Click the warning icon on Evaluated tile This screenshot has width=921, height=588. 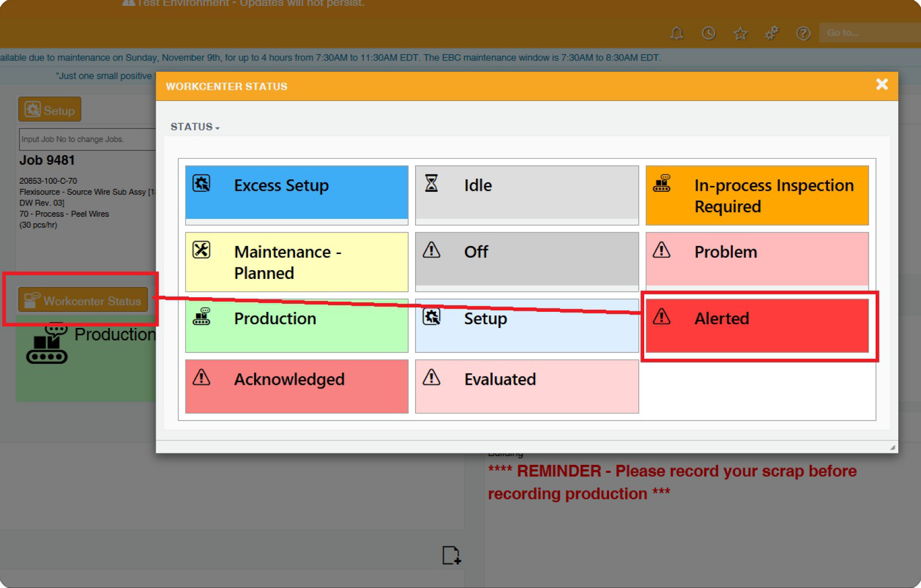tap(431, 377)
